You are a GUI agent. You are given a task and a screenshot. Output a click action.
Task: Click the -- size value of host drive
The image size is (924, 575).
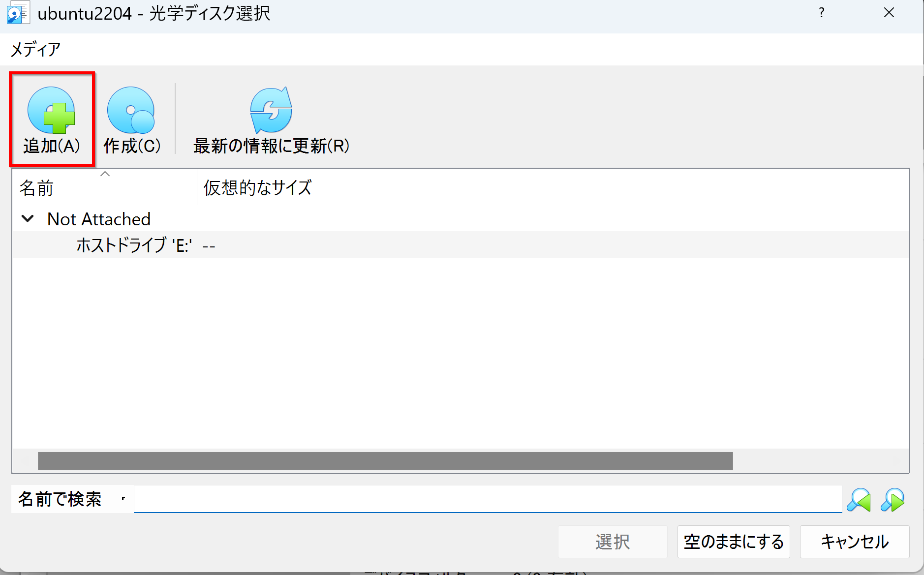coord(209,245)
